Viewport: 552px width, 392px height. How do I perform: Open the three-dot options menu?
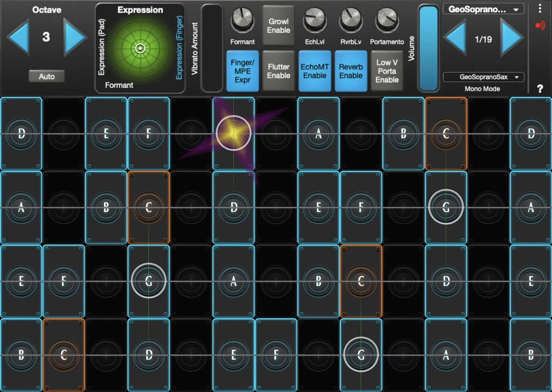click(x=540, y=8)
